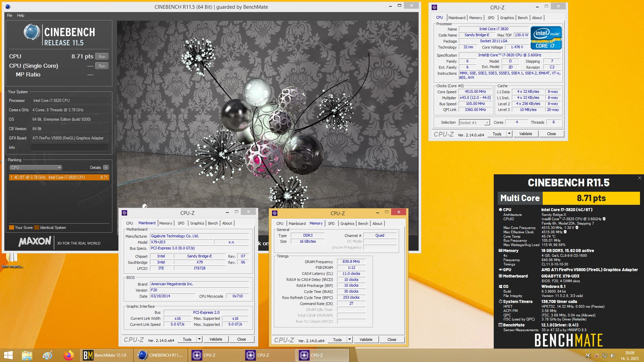Click title bar icon of CPU-Z Mainboard window
The image size is (644, 362).
pyautogui.click(x=124, y=213)
